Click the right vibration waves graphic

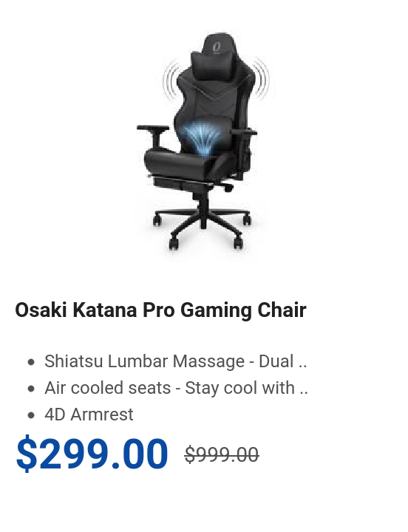(x=262, y=79)
